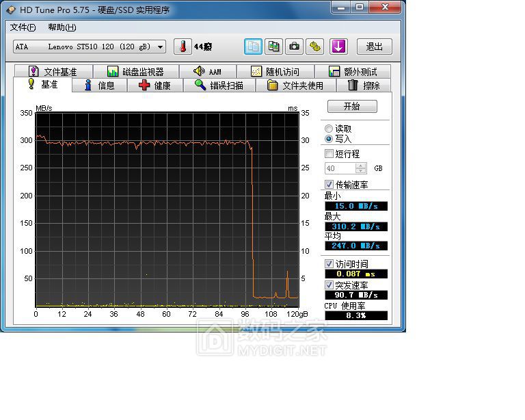Open the 帮助(H) menu
Viewport: 525px width, 420px height.
62,27
